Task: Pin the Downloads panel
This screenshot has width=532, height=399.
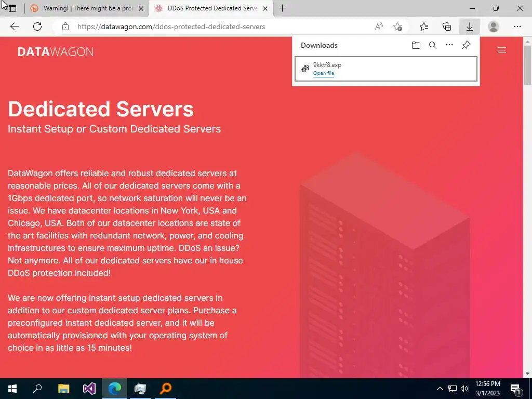Action: pos(466,45)
